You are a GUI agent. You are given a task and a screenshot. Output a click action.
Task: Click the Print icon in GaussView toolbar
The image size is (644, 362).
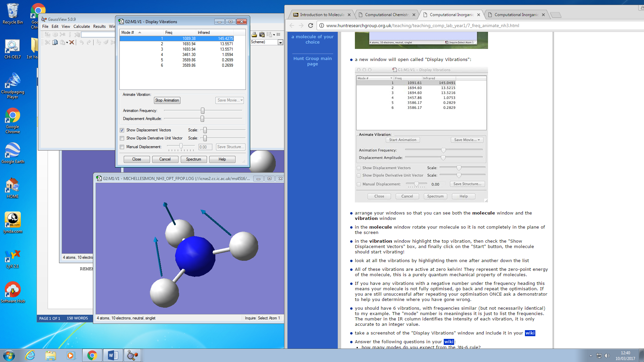254,35
